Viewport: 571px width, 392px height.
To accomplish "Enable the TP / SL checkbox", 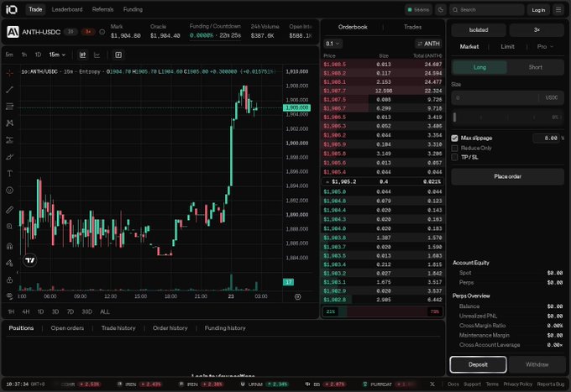I will pyautogui.click(x=454, y=157).
